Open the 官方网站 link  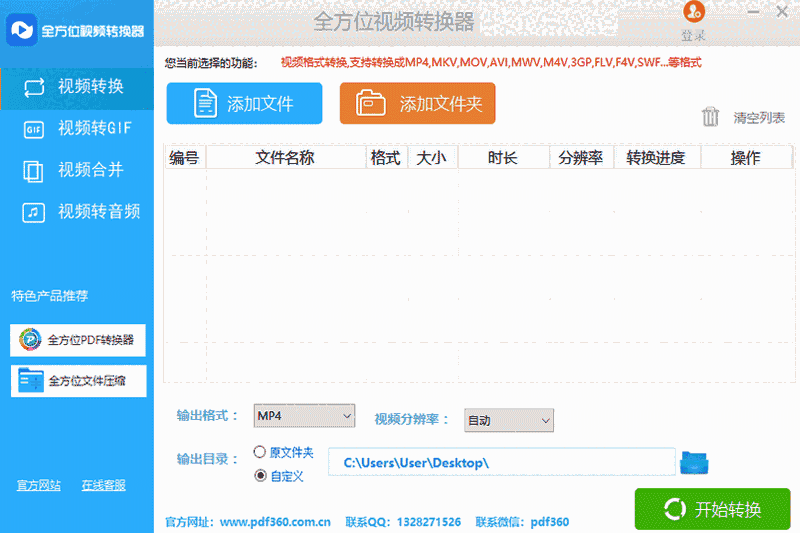coord(39,485)
